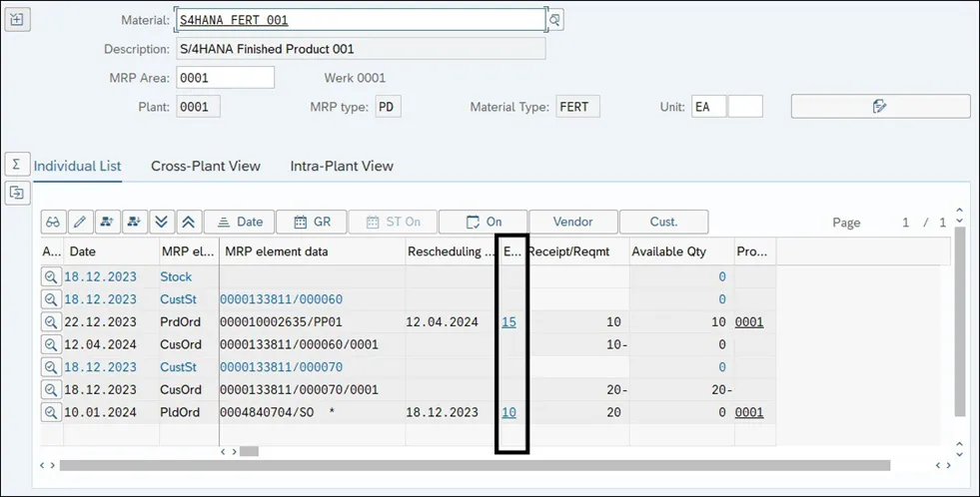Click the Cust. toolbar button
Screen dimensions: 980x497
point(663,222)
